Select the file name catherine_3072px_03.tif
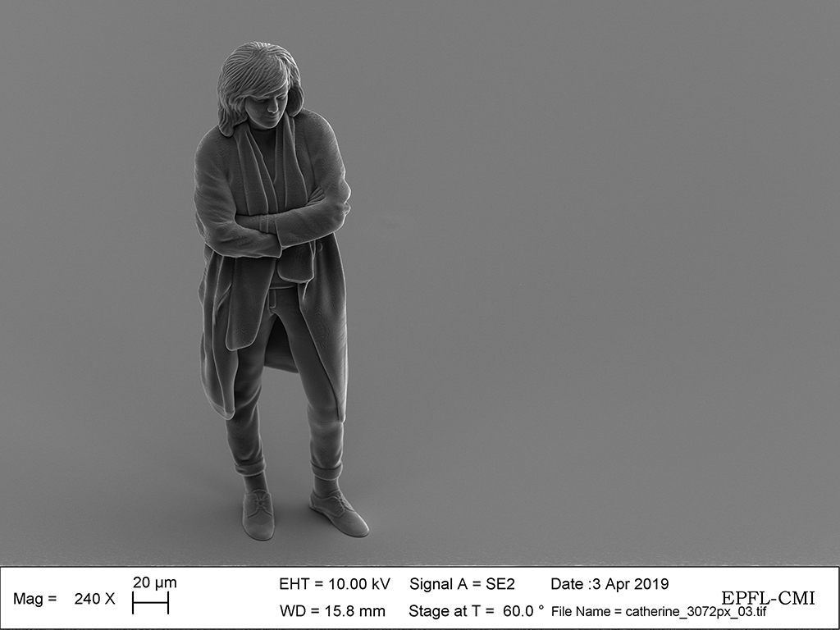Viewport: 840px width, 630px height. click(660, 611)
